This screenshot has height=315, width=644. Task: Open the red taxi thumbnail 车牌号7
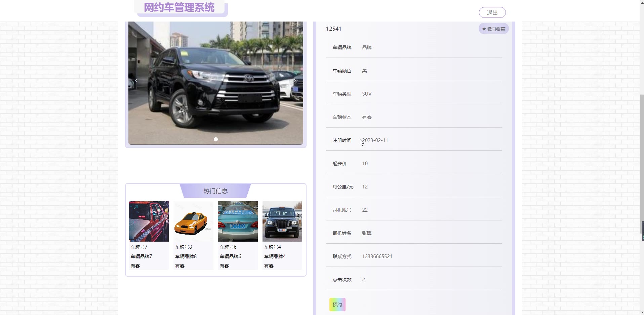coord(149,221)
